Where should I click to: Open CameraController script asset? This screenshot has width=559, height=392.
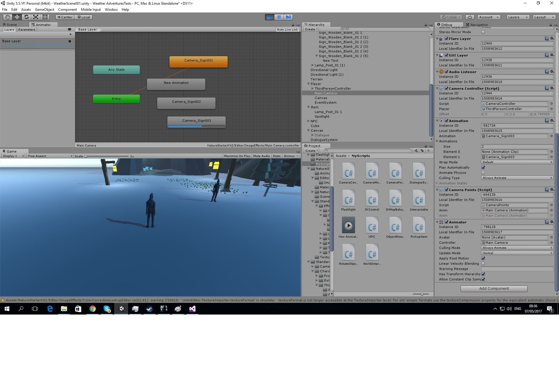(x=349, y=174)
